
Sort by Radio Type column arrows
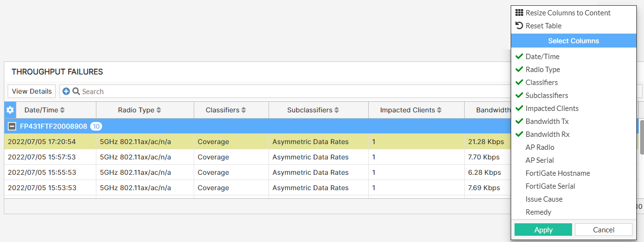point(159,110)
